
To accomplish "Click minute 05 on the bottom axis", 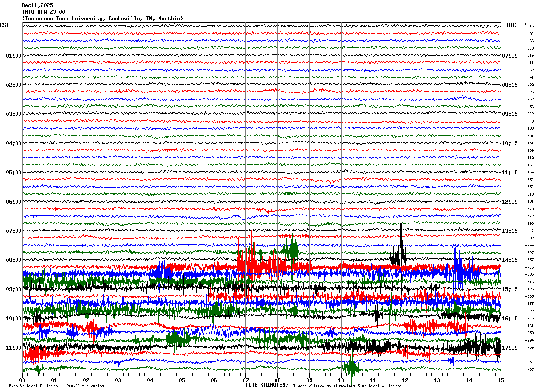I will [x=182, y=380].
